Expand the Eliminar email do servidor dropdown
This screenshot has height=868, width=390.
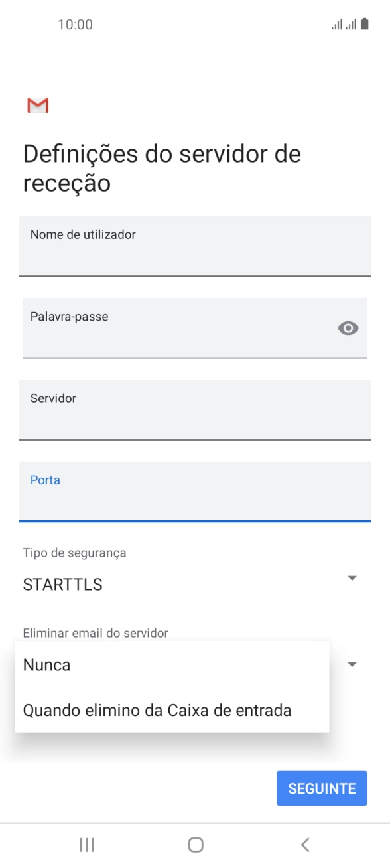pos(352,664)
